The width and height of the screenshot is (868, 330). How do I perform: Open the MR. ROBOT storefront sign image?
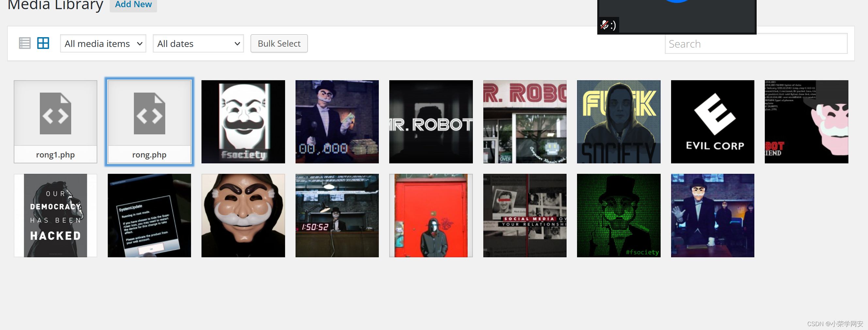point(525,122)
